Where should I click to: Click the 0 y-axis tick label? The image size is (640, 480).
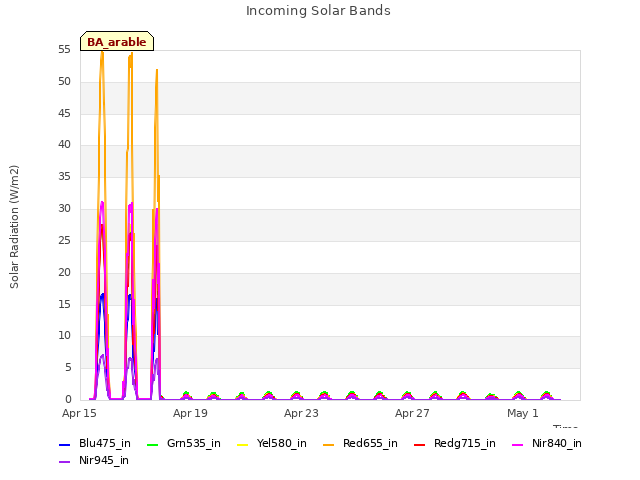coord(68,399)
